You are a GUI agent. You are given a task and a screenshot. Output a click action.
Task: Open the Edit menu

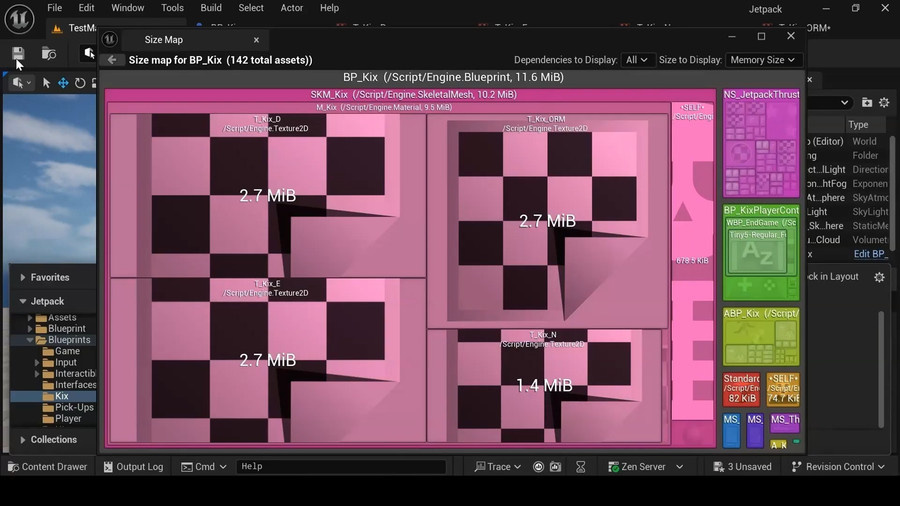point(86,8)
